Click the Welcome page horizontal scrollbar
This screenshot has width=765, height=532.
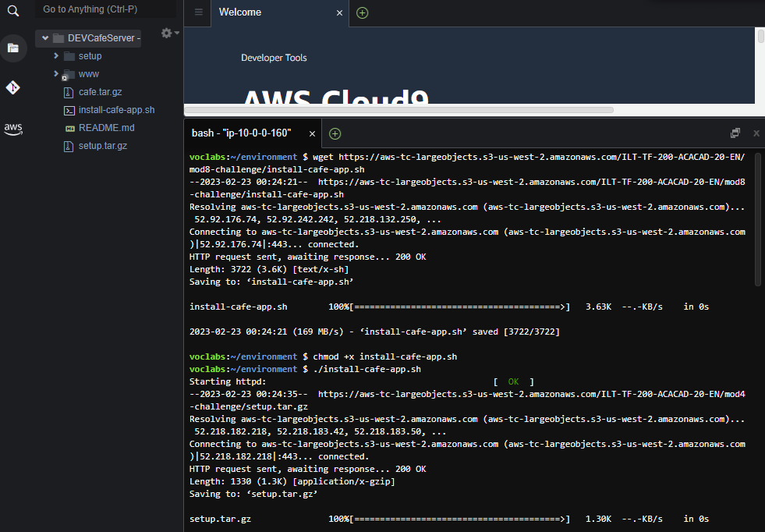pyautogui.click(x=398, y=110)
